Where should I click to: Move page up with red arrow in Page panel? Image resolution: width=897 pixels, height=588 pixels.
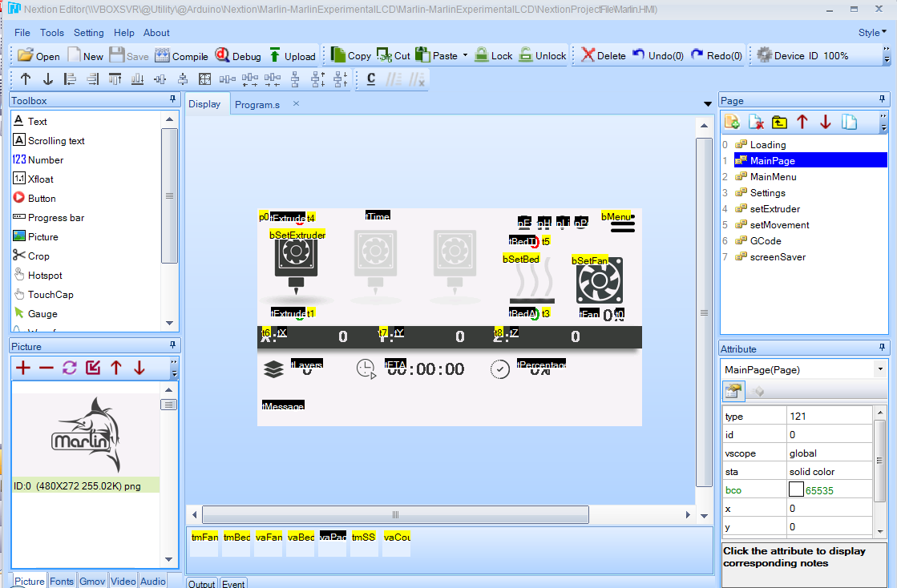click(x=802, y=122)
